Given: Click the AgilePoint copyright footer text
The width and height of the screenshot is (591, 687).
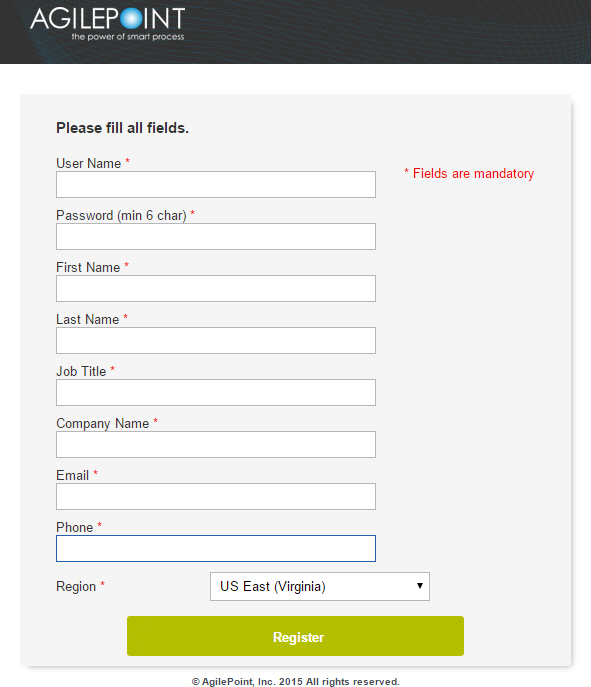Looking at the screenshot, I should coord(296,681).
